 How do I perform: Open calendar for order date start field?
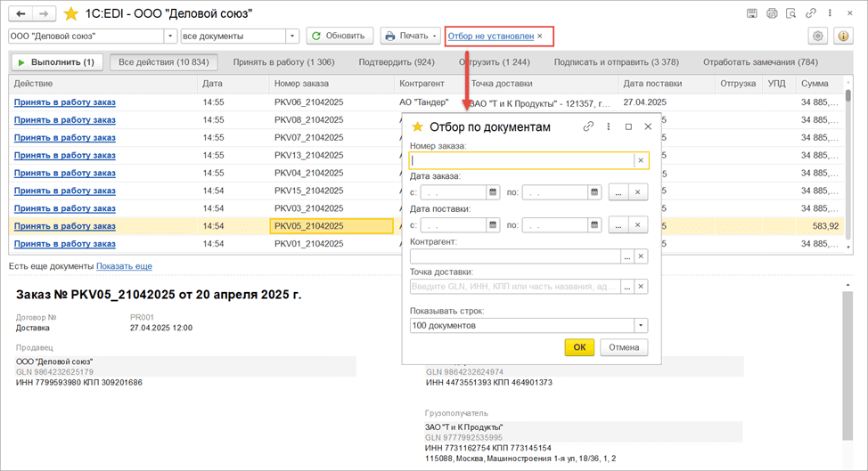point(493,192)
